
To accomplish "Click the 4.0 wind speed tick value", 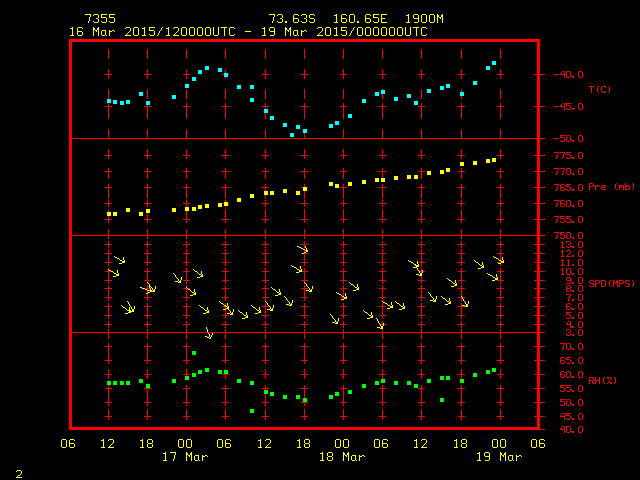I will point(574,324).
